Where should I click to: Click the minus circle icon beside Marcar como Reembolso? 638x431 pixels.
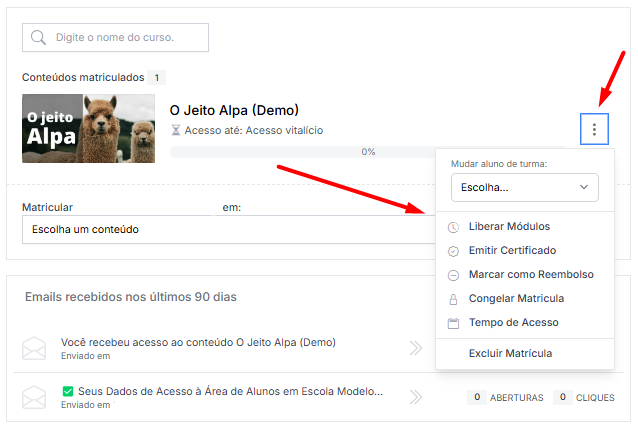click(453, 275)
